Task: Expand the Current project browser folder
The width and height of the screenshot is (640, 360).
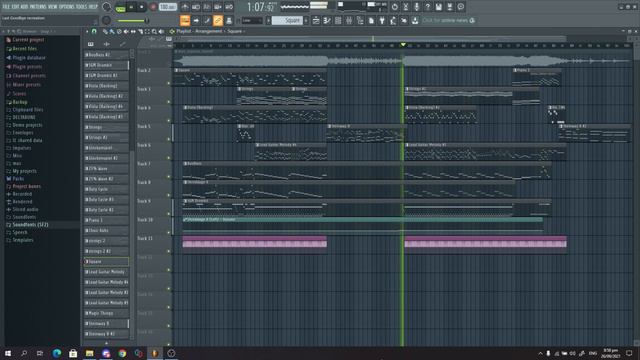Action: (x=24, y=40)
